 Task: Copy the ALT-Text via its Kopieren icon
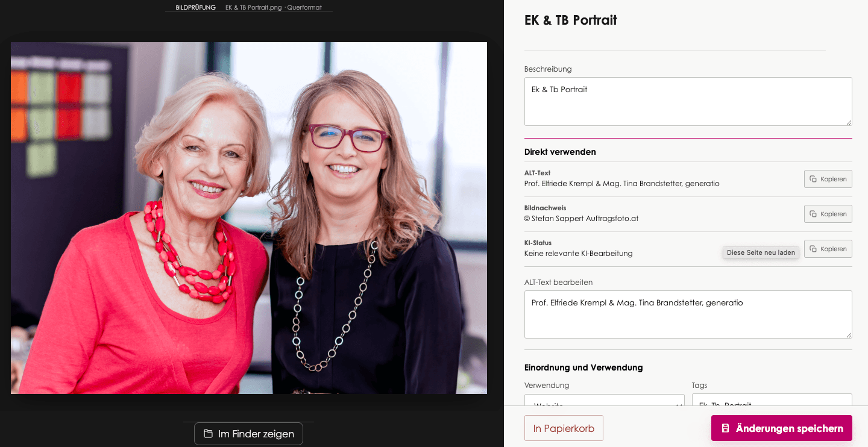[813, 179]
